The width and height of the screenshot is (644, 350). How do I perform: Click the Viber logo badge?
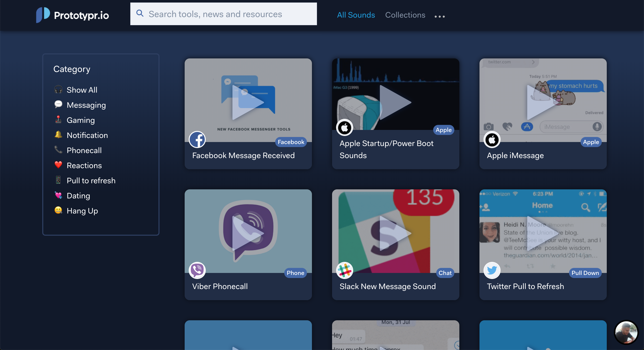click(x=197, y=271)
